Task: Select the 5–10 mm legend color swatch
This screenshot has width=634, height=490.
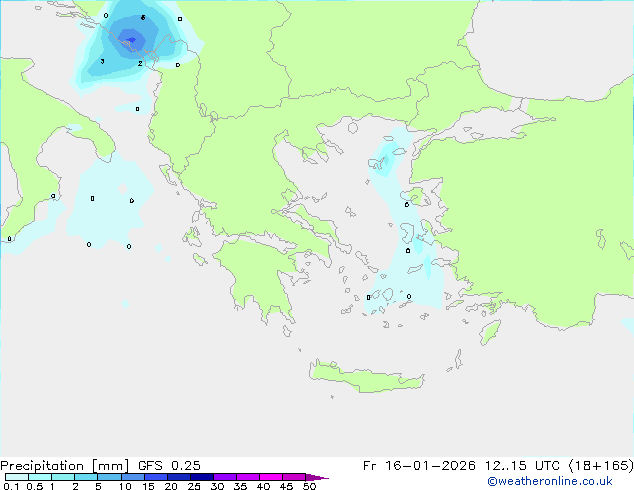Action: point(109,477)
